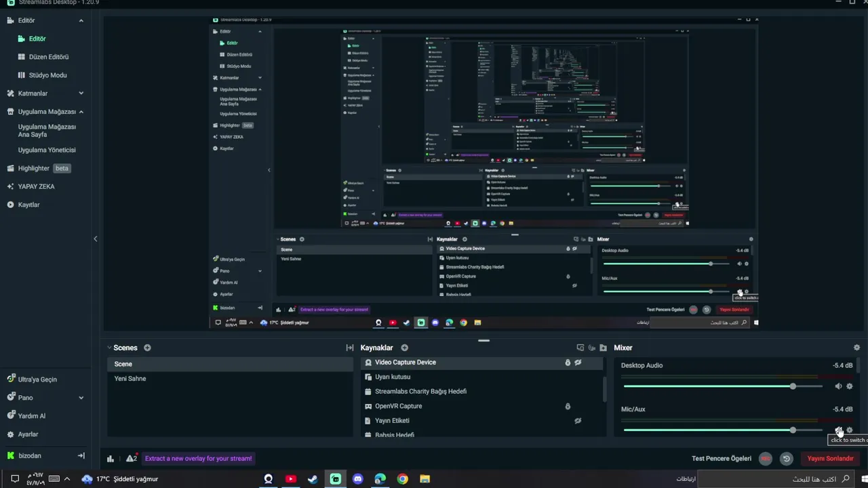Collapse the Uygulama Mağazası section
The width and height of the screenshot is (868, 488).
point(81,112)
